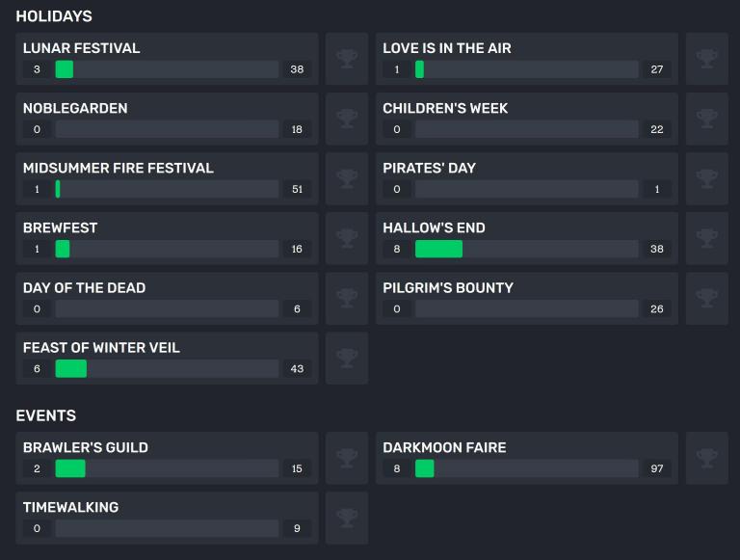Click the Hallow's End trophy icon
The height and width of the screenshot is (560, 740).
click(707, 238)
